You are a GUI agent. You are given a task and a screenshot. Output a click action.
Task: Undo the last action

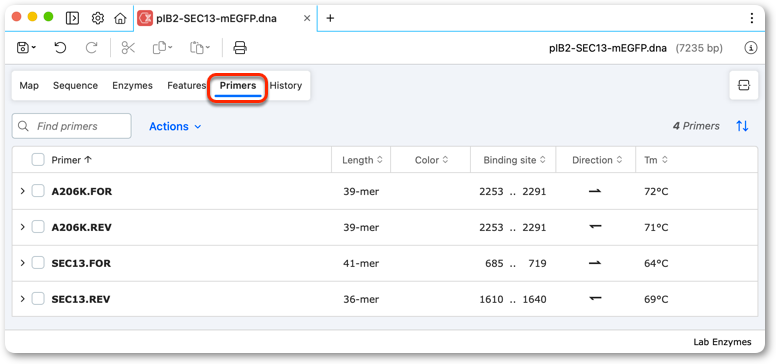point(60,48)
